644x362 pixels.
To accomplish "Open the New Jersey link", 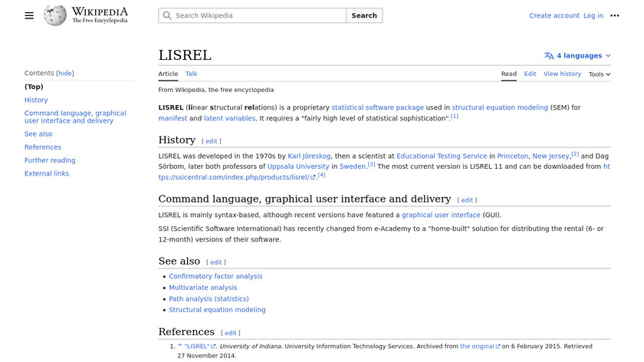I will [x=550, y=156].
